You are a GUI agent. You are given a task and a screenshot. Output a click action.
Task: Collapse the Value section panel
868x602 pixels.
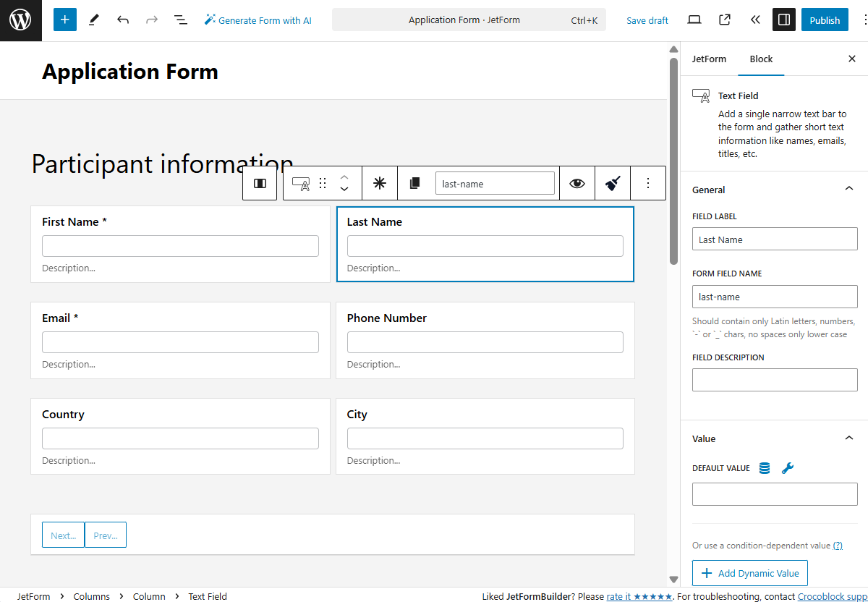(848, 438)
